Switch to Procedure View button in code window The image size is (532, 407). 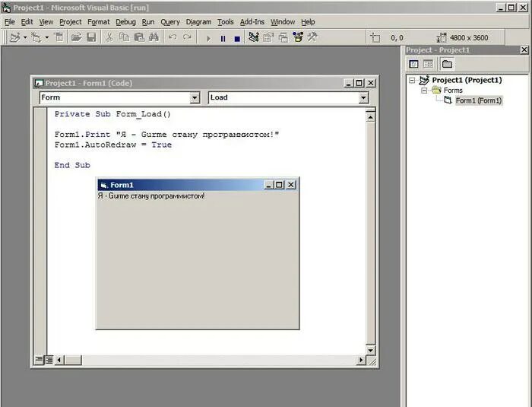point(39,359)
